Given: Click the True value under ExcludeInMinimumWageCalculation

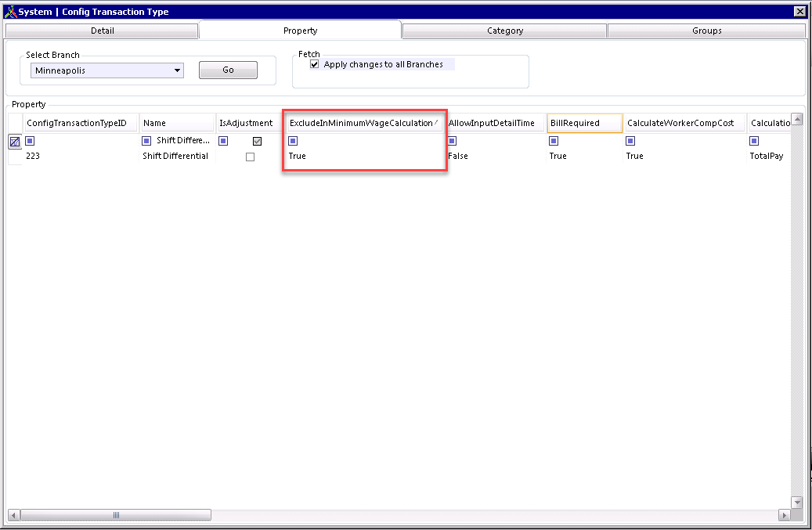Looking at the screenshot, I should click(x=298, y=156).
